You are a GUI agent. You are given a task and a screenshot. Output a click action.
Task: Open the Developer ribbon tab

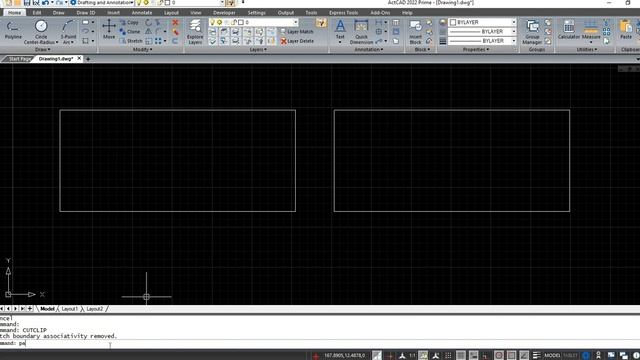point(224,13)
